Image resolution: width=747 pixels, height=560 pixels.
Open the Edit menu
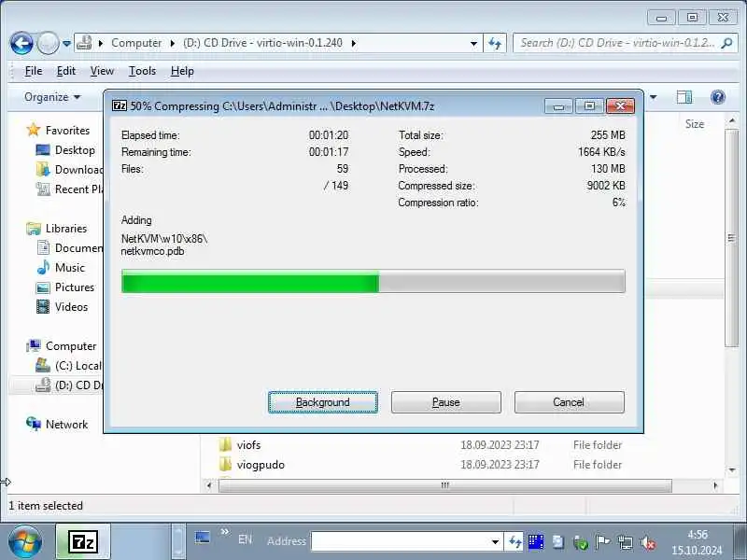(x=65, y=71)
